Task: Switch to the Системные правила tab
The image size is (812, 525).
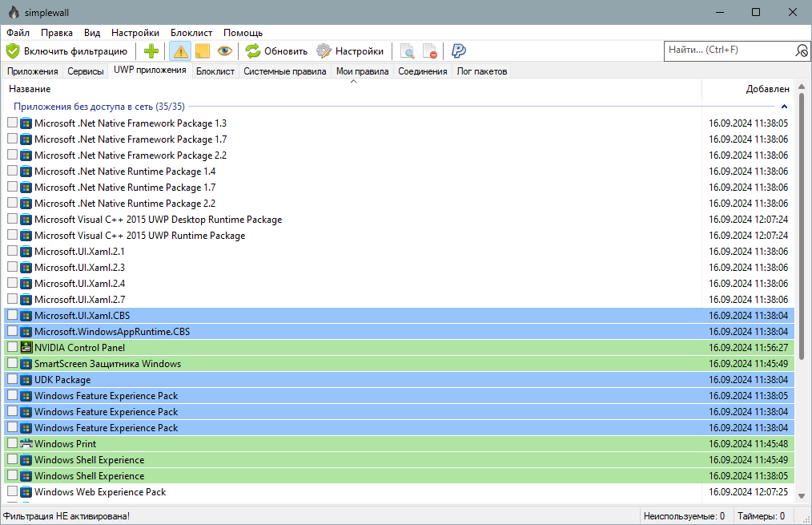Action: 285,71
